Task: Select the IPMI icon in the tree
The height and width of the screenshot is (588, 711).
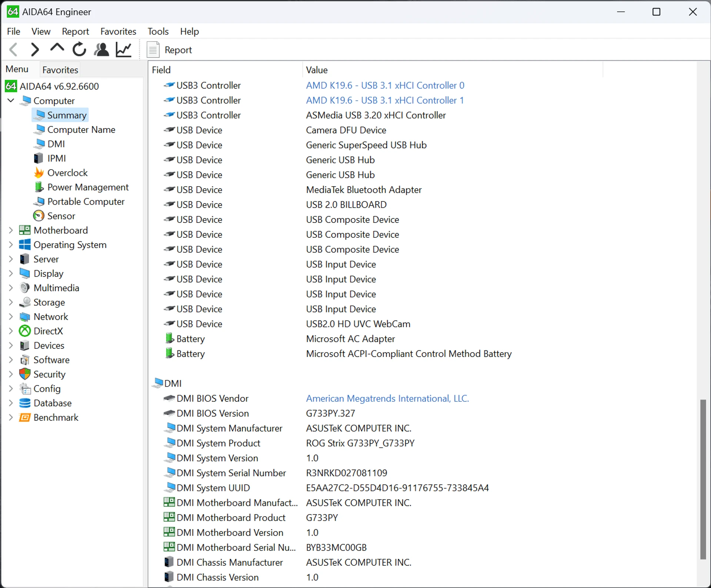Action: point(39,158)
